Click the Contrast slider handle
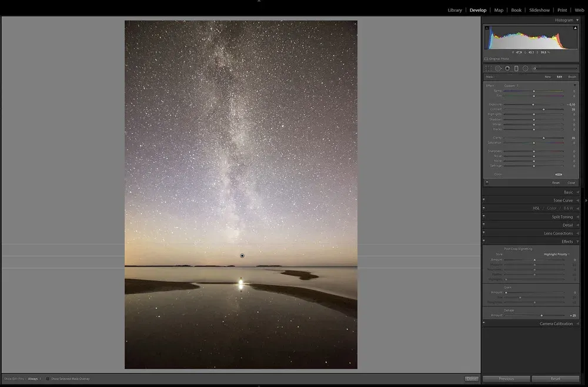 point(544,109)
